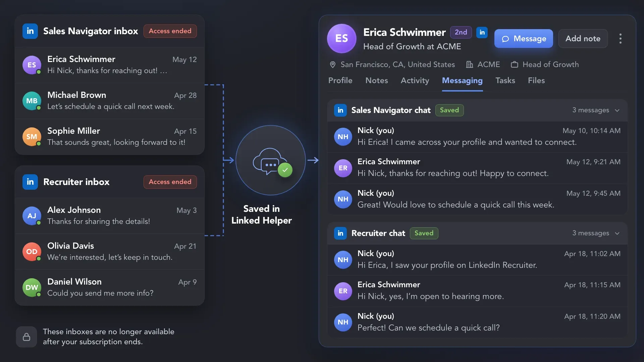The width and height of the screenshot is (644, 362).
Task: Click NH avatar on Apr 18, 11:02 AM message
Action: coord(343,260)
